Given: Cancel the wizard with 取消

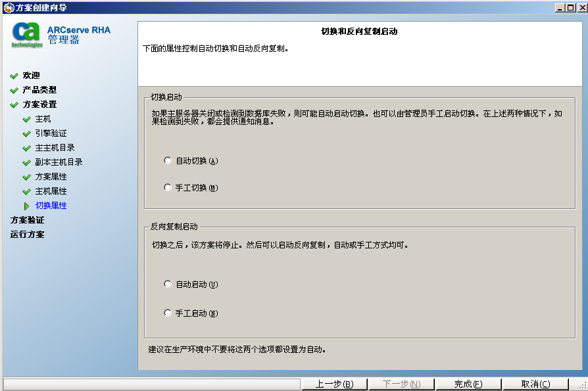Looking at the screenshot, I should click(x=535, y=384).
